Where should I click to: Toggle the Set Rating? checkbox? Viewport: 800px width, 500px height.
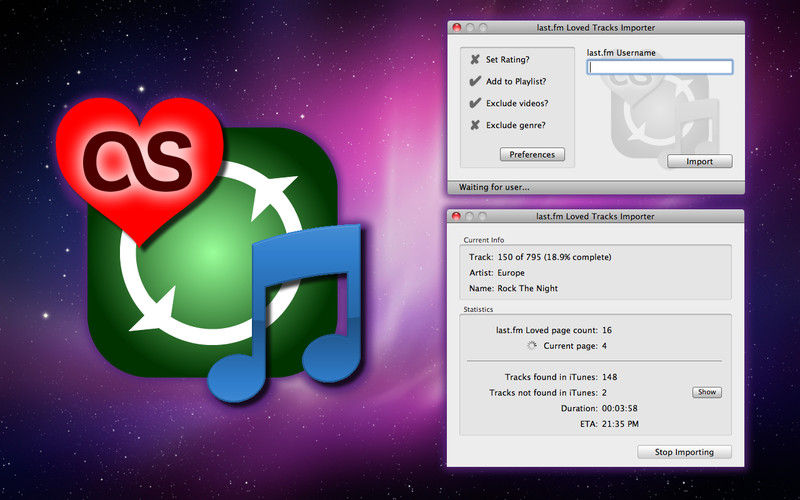pyautogui.click(x=475, y=60)
